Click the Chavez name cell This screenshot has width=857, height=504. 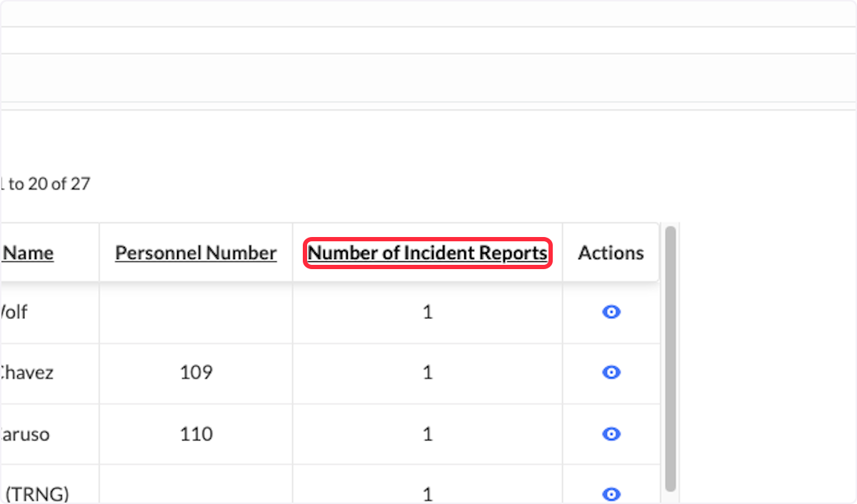tap(49, 373)
